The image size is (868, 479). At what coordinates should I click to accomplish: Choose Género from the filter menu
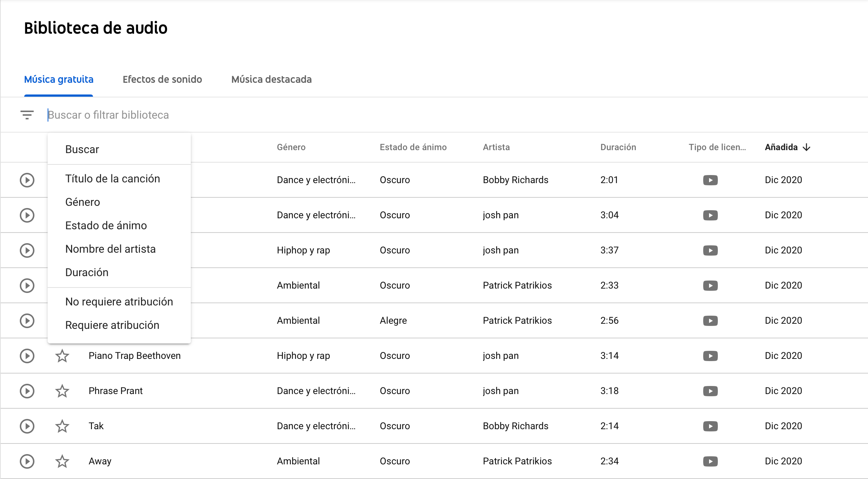pyautogui.click(x=83, y=202)
